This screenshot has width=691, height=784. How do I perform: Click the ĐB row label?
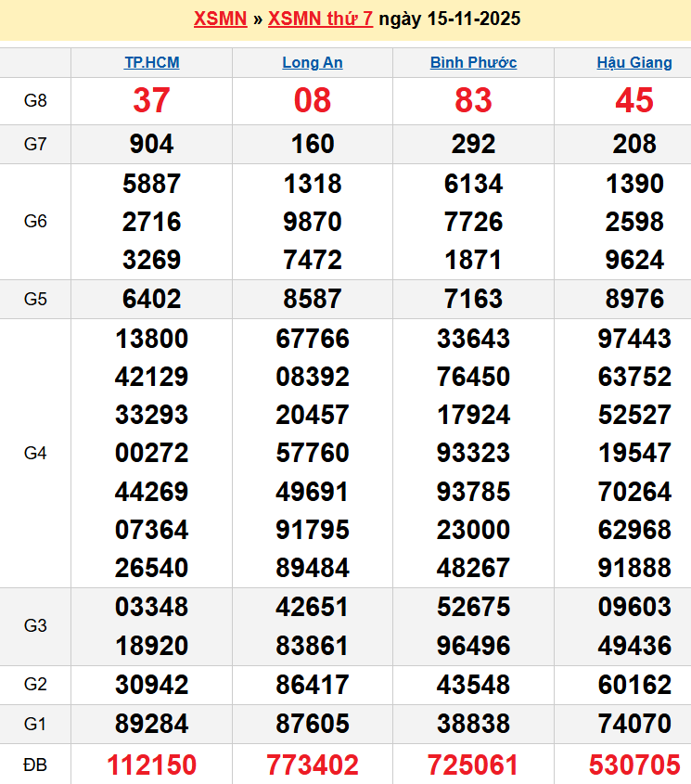[x=35, y=765]
